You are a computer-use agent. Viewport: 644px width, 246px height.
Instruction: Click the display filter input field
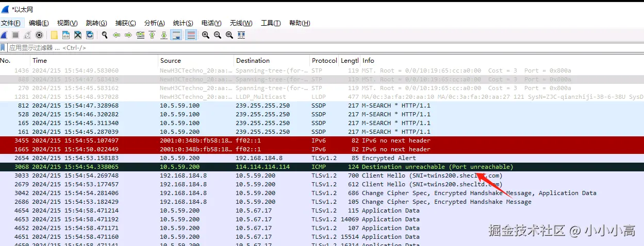point(325,47)
